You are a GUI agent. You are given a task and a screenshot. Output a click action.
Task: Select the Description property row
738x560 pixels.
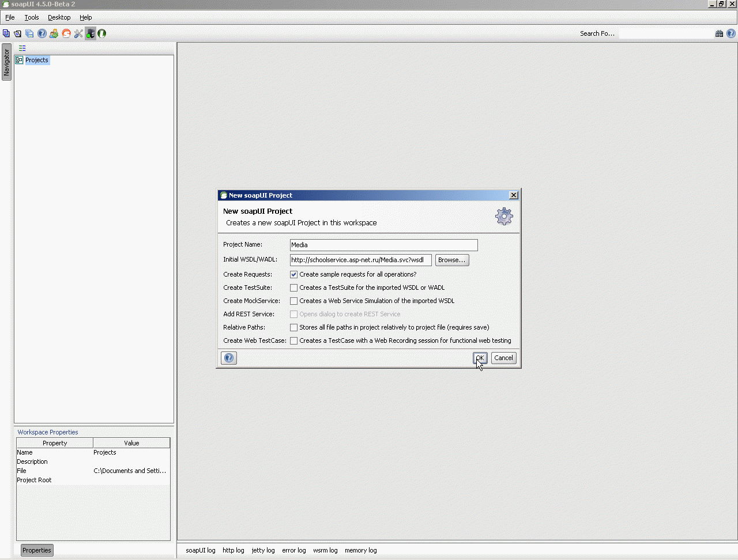click(93, 461)
